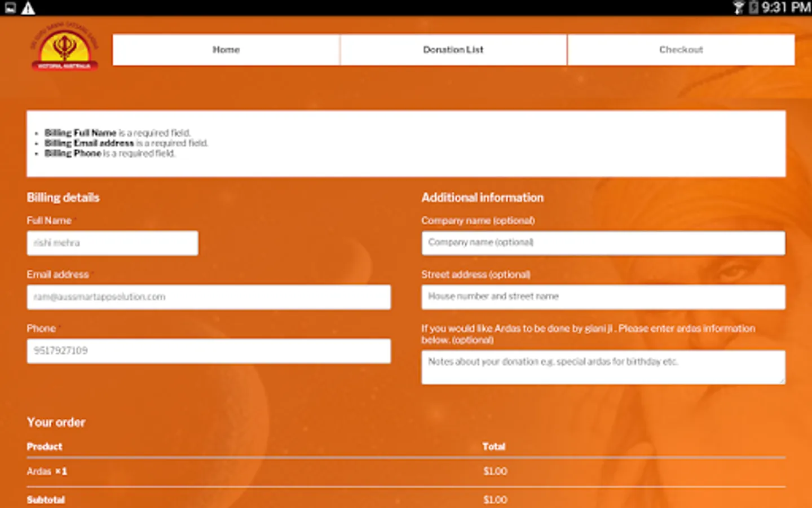Click the Phone label

pos(41,329)
